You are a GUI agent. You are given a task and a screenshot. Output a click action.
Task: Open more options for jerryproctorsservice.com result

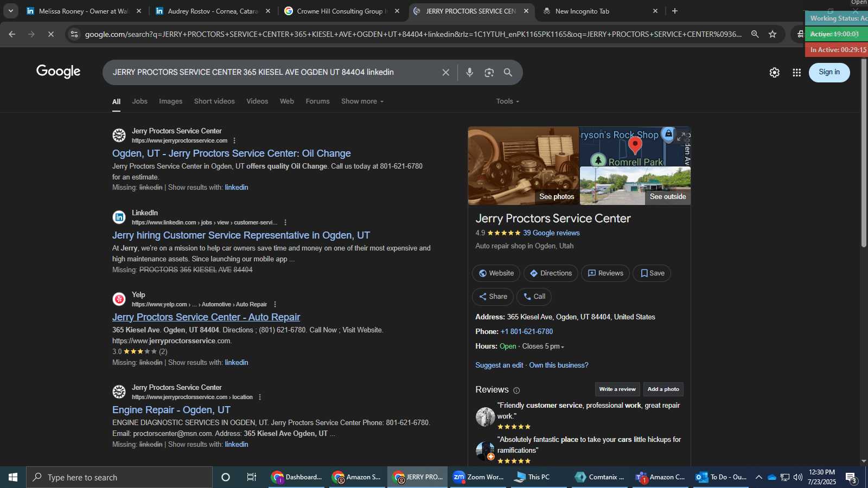234,140
